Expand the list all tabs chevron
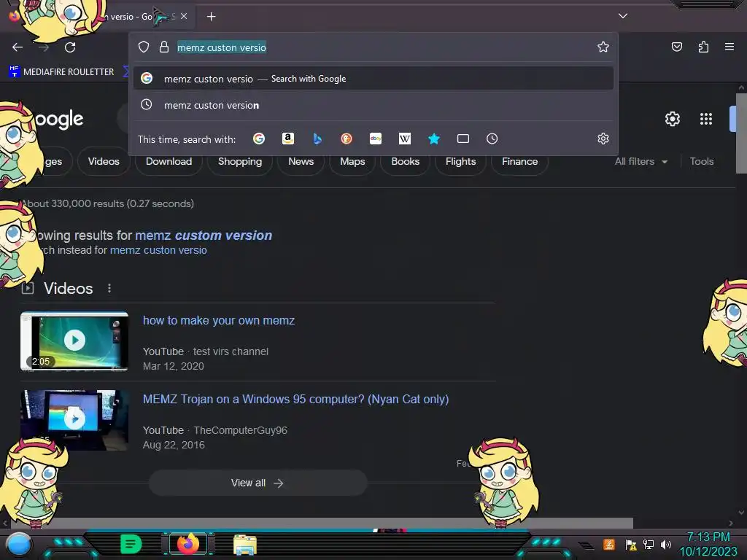Screen dimensions: 747x560 click(623, 16)
